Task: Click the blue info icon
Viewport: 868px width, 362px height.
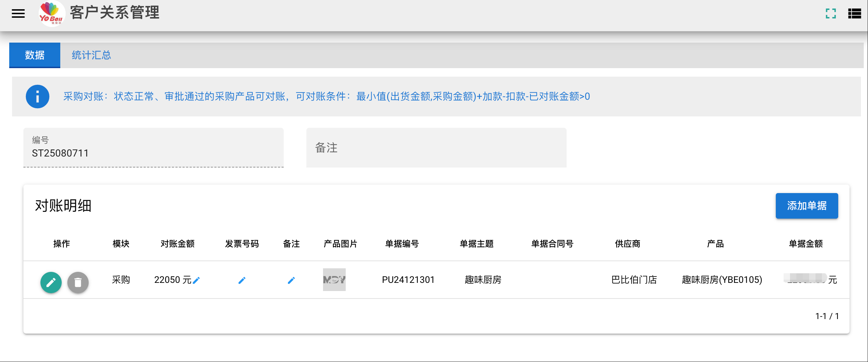Action: click(37, 97)
